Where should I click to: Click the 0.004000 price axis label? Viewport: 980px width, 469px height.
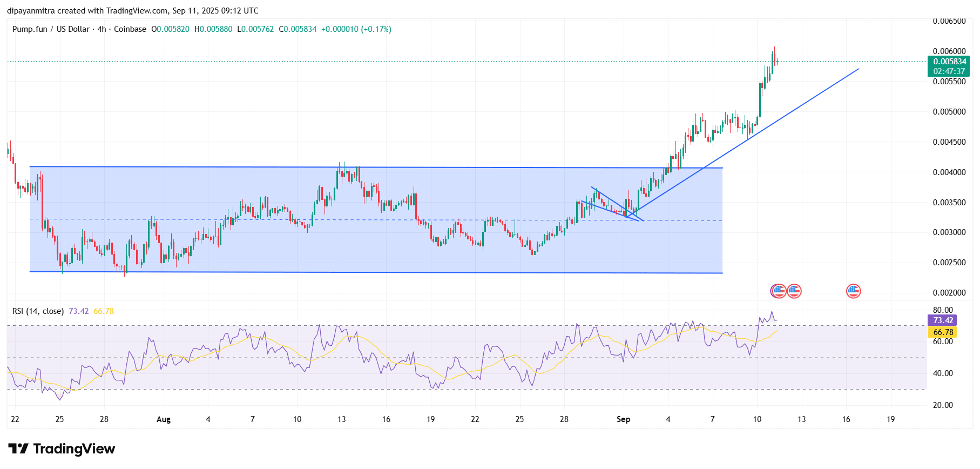[x=949, y=172]
